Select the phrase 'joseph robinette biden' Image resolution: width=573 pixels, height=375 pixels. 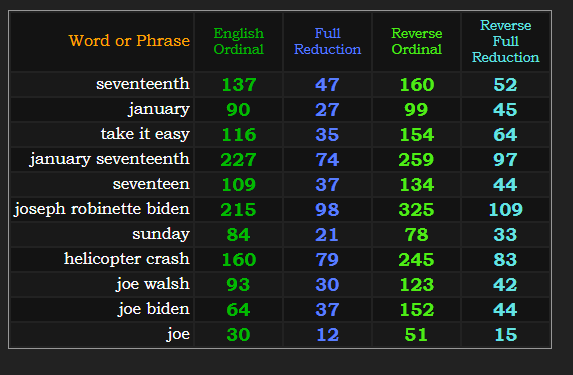[x=102, y=209]
